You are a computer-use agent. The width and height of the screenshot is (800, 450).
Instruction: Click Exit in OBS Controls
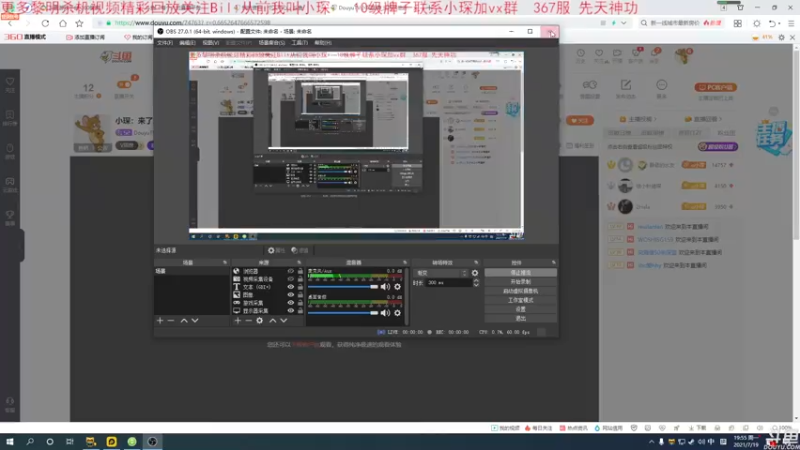pyautogui.click(x=520, y=318)
